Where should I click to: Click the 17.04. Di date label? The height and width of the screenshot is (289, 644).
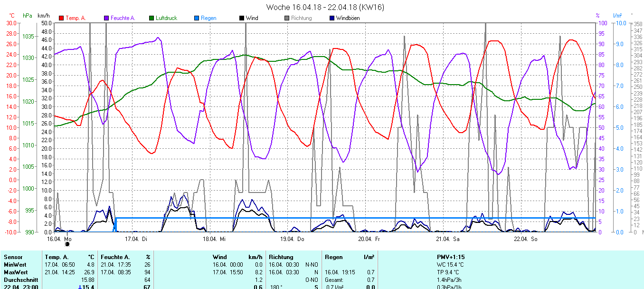pos(136,239)
